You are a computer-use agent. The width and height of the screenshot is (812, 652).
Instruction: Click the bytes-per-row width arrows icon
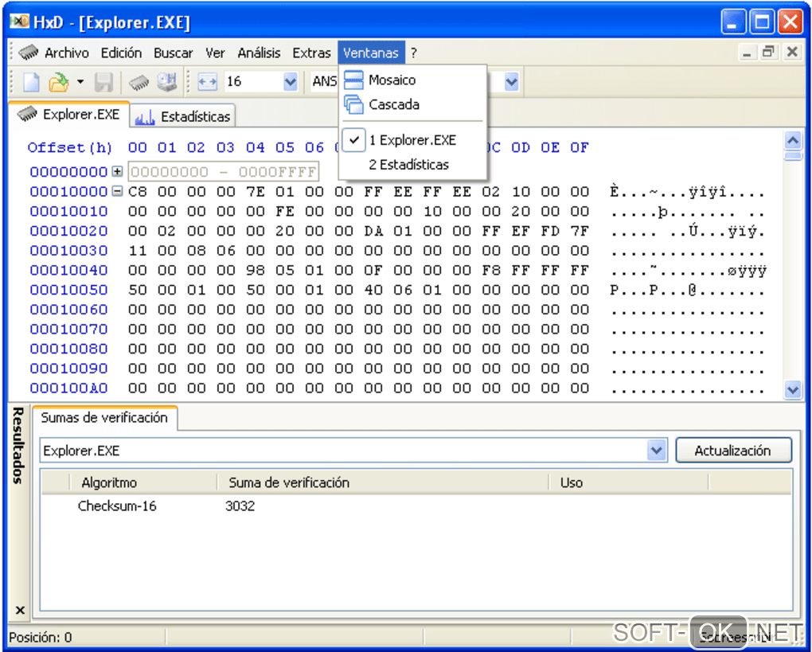pos(207,82)
